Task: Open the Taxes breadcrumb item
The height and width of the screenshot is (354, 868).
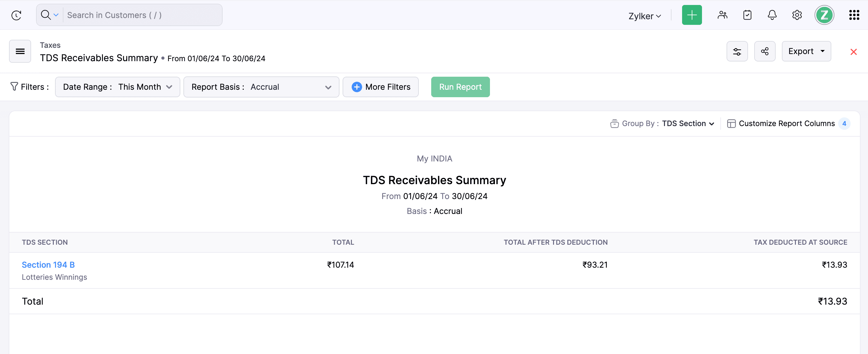Action: (x=50, y=45)
